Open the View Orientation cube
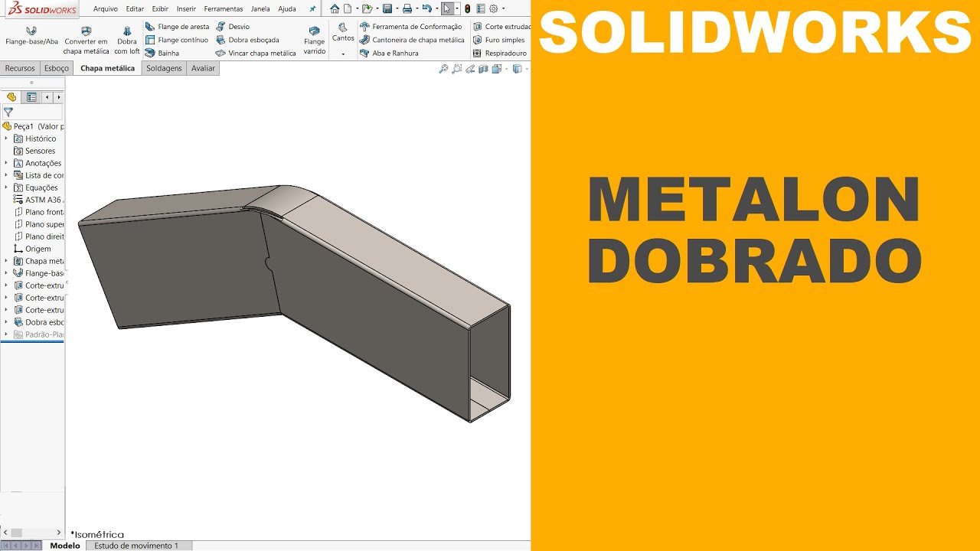The height and width of the screenshot is (551, 980). 496,69
